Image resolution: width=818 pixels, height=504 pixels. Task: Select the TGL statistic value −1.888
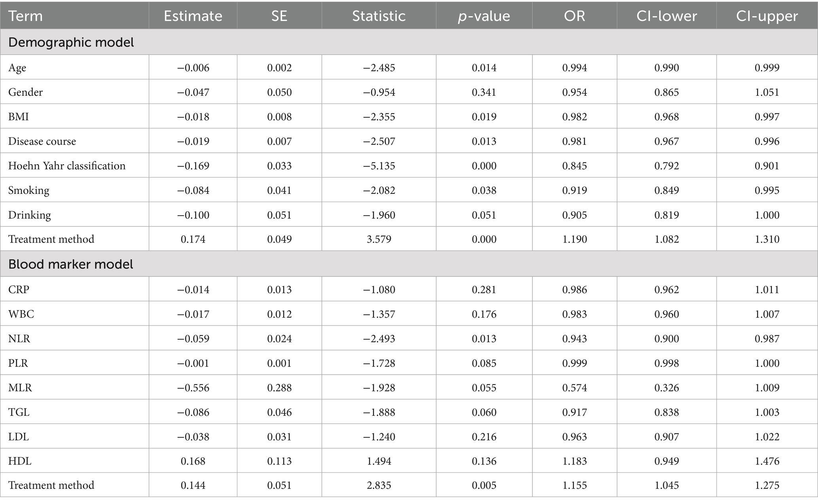379,412
